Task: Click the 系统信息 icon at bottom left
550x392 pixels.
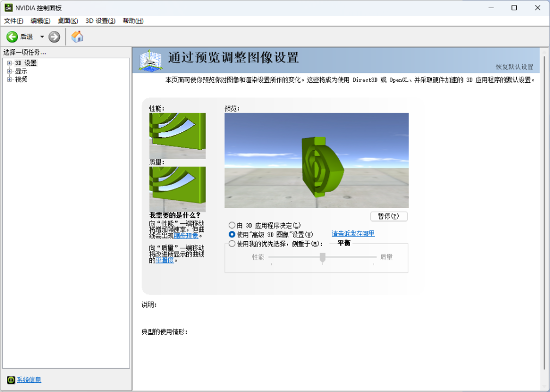Action: click(12, 380)
